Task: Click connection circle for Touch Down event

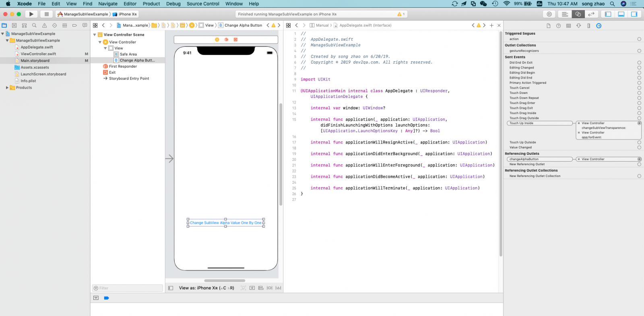Action: pos(639,93)
